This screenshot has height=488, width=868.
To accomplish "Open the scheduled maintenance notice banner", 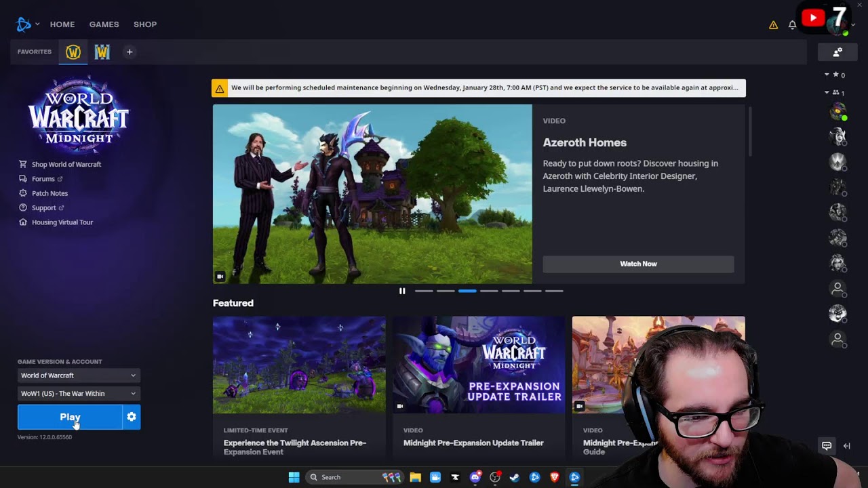I will pyautogui.click(x=478, y=88).
